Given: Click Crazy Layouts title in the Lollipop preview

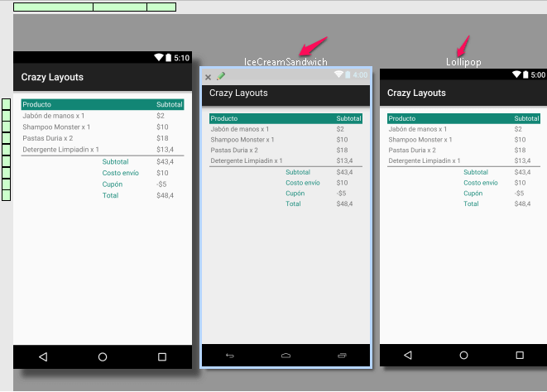Looking at the screenshot, I should pos(416,93).
